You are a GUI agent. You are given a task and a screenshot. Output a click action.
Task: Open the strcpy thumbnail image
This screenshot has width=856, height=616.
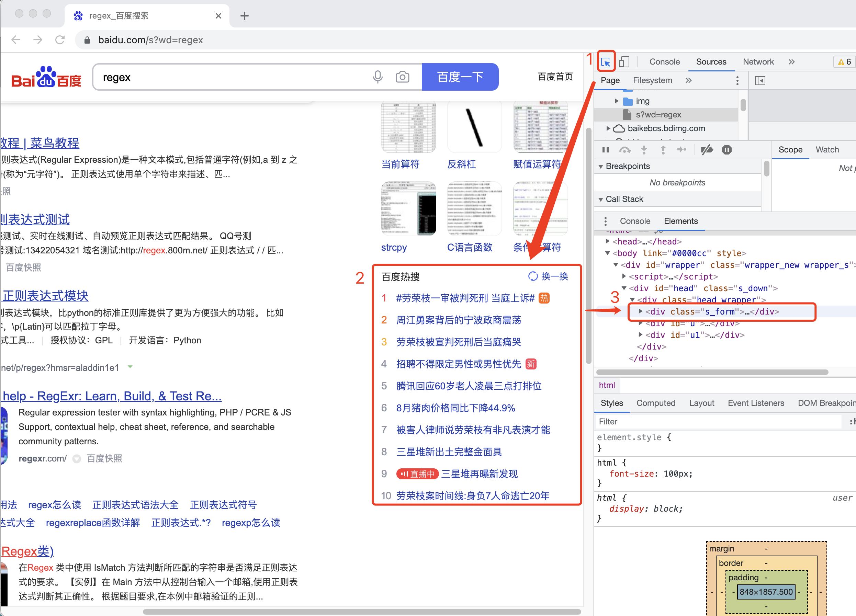[409, 209]
